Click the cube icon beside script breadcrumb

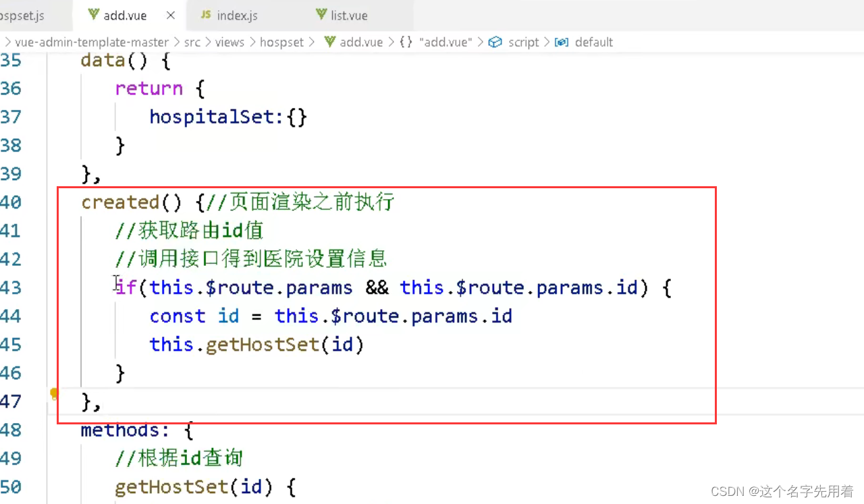(495, 42)
